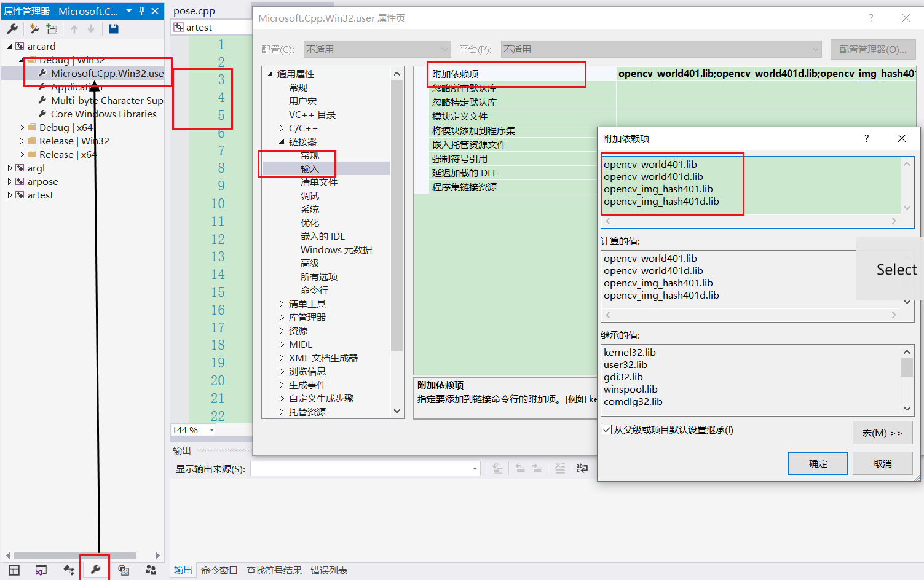Viewport: 924px width, 580px height.
Task: Expand the 清单工具 node
Action: 282,304
